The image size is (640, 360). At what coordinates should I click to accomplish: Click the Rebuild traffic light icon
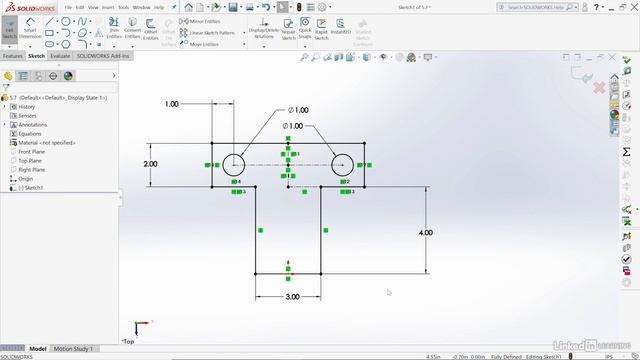(x=299, y=7)
